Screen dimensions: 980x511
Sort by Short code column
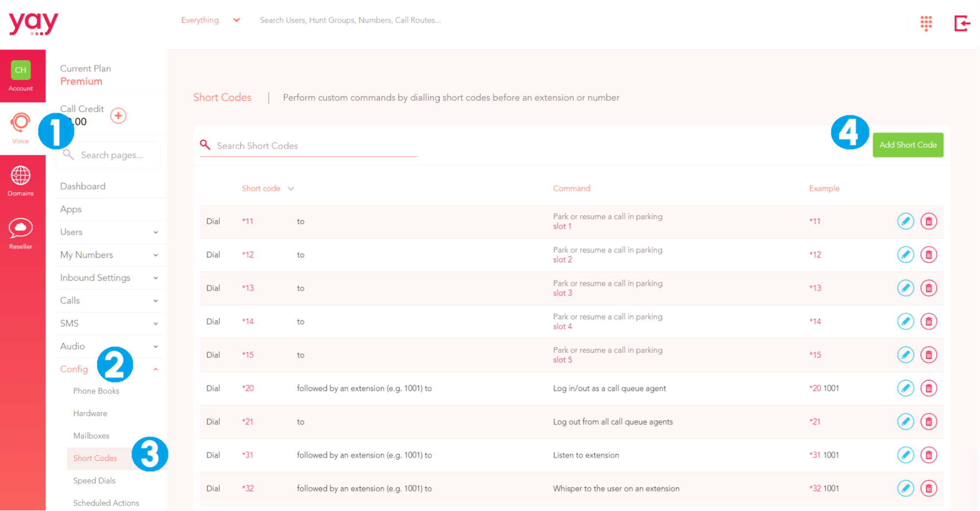click(x=268, y=189)
